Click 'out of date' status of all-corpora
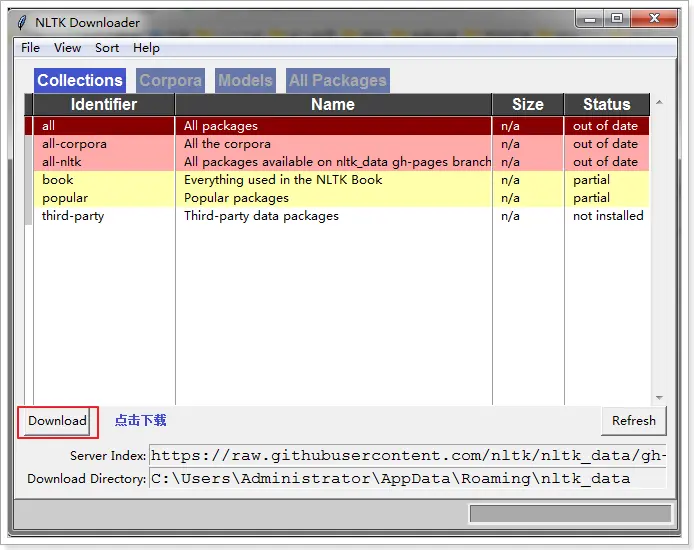This screenshot has width=694, height=550. tap(605, 144)
